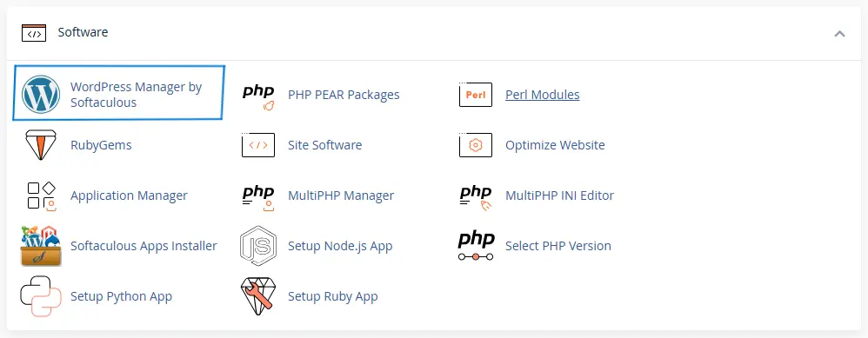Click the RubyGems gem icon
868x338 pixels.
[x=41, y=145]
